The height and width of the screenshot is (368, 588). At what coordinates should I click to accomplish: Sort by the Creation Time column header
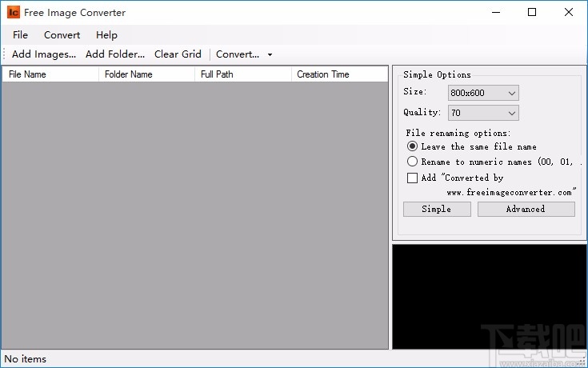coord(339,74)
